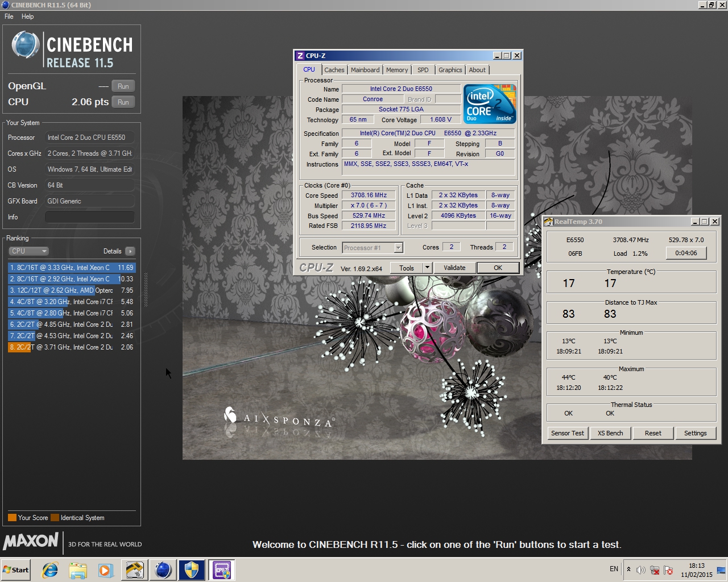
Task: Open Action Center flag icon in tray
Action: 668,570
